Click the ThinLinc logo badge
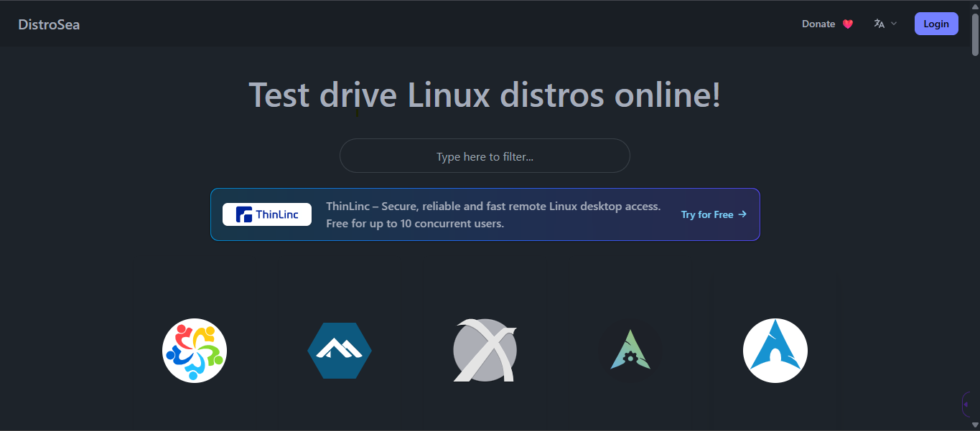The height and width of the screenshot is (431, 980). 267,214
